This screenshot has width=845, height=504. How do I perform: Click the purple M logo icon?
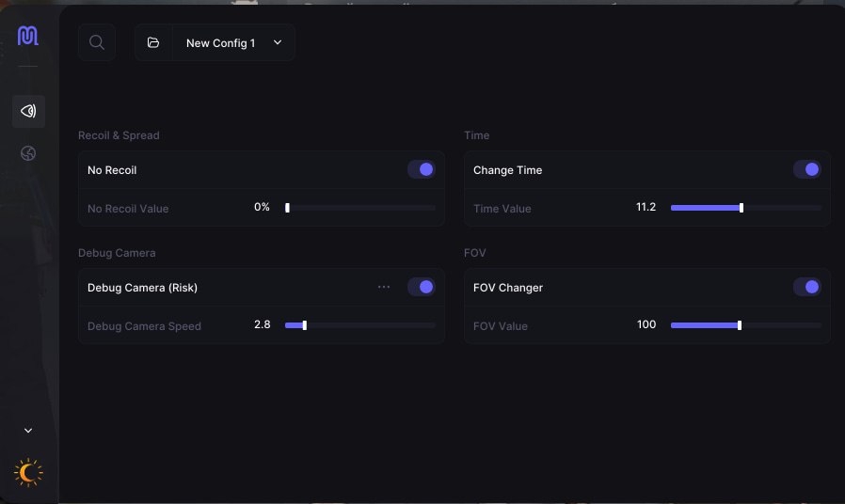(28, 36)
